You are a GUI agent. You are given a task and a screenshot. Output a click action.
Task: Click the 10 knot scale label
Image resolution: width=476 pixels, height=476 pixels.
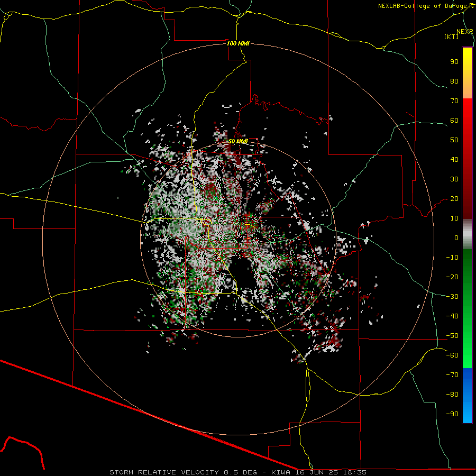[x=454, y=218]
